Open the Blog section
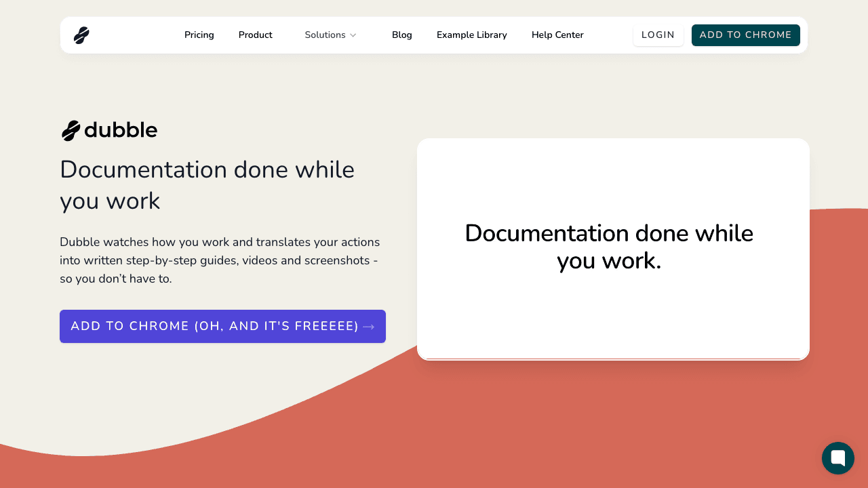The width and height of the screenshot is (868, 488). [402, 35]
